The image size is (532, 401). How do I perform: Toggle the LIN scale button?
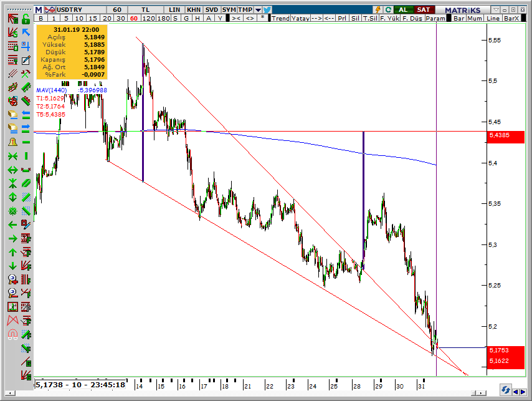point(174,10)
